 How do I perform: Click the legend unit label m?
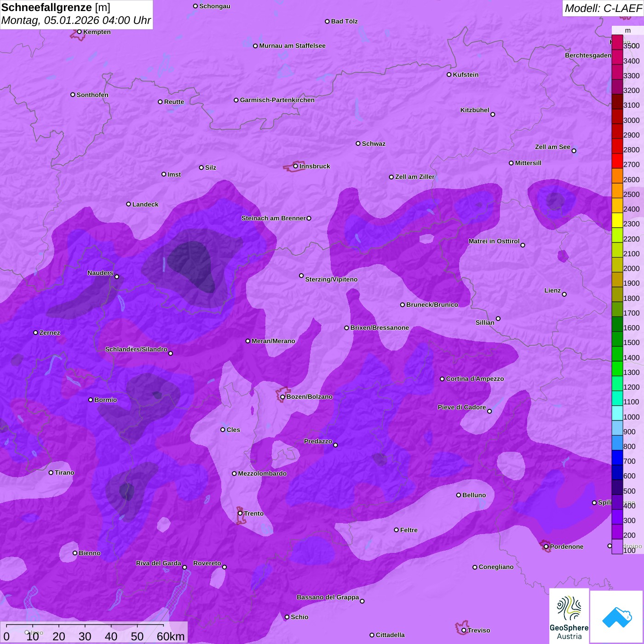(x=628, y=30)
